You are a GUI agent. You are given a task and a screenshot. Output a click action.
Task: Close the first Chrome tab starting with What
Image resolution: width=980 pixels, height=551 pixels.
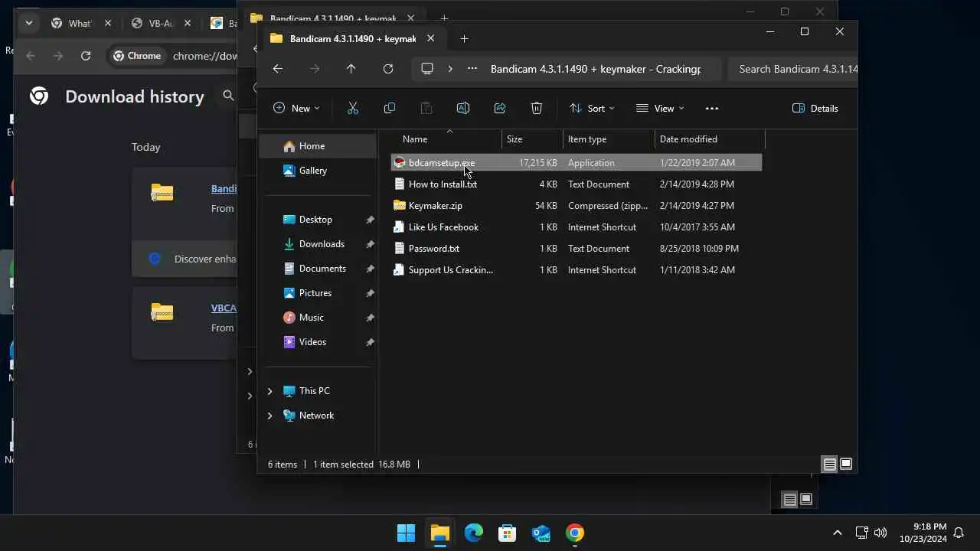(x=108, y=24)
